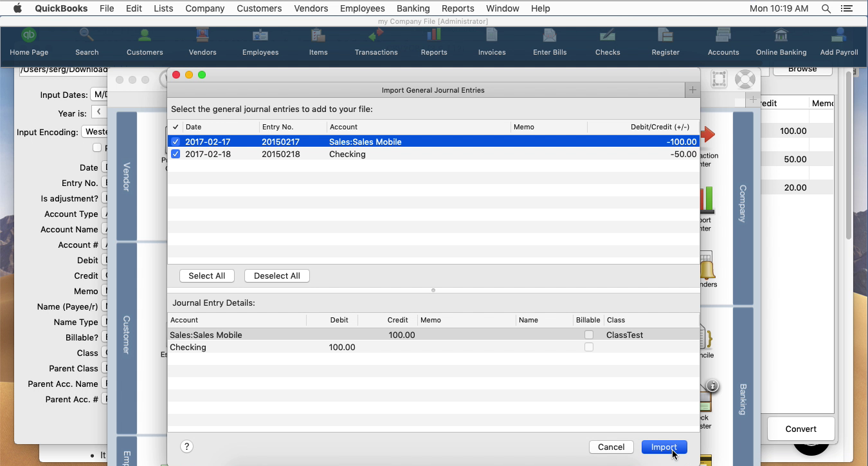Click the Convert button
This screenshot has height=466, width=868.
(x=800, y=429)
